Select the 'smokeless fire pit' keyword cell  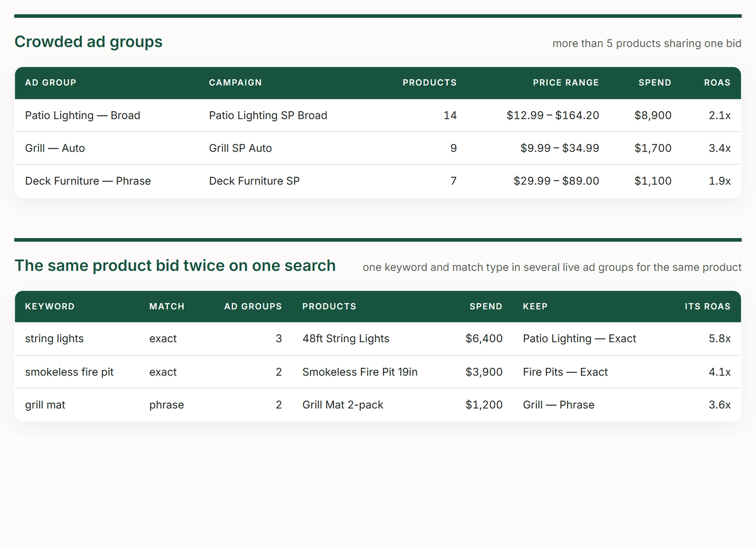[69, 372]
